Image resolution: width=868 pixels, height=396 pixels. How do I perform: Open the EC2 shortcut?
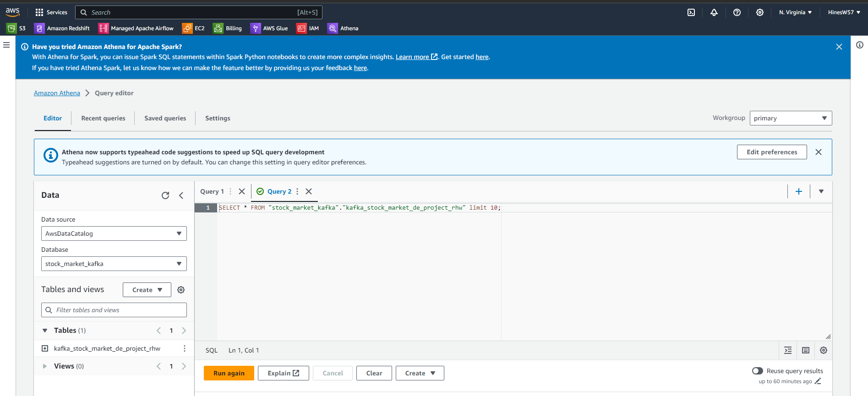click(x=193, y=28)
